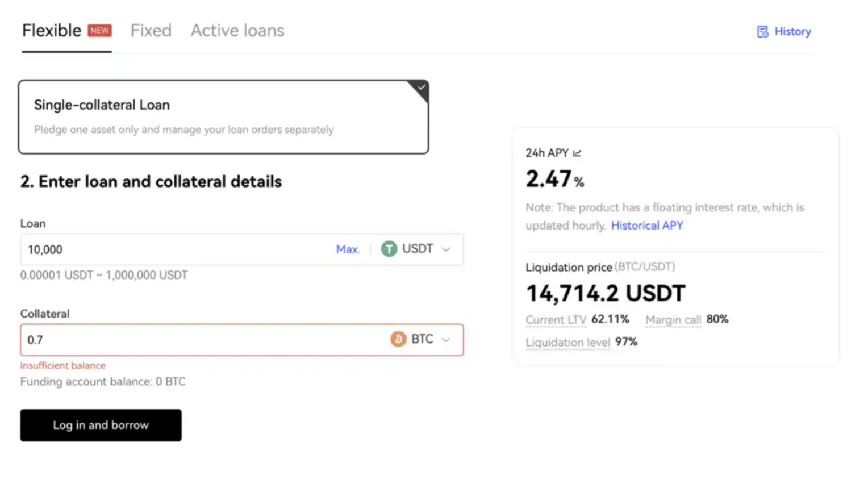Open the Historical APY link
Image resolution: width=868 pixels, height=479 pixels.
pos(647,226)
